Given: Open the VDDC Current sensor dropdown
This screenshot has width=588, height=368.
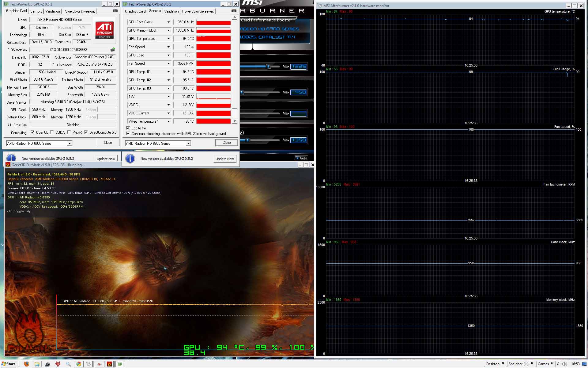Looking at the screenshot, I should tap(168, 113).
